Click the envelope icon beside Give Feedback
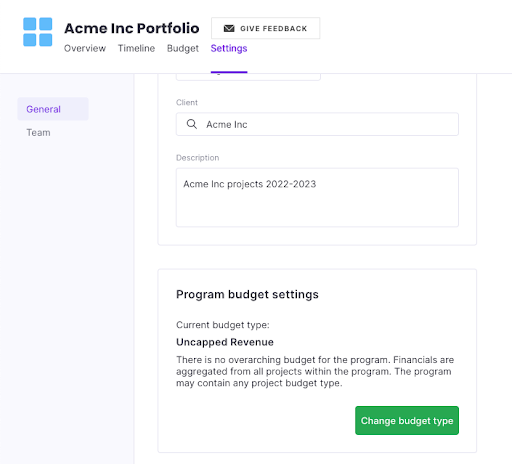 pos(229,28)
